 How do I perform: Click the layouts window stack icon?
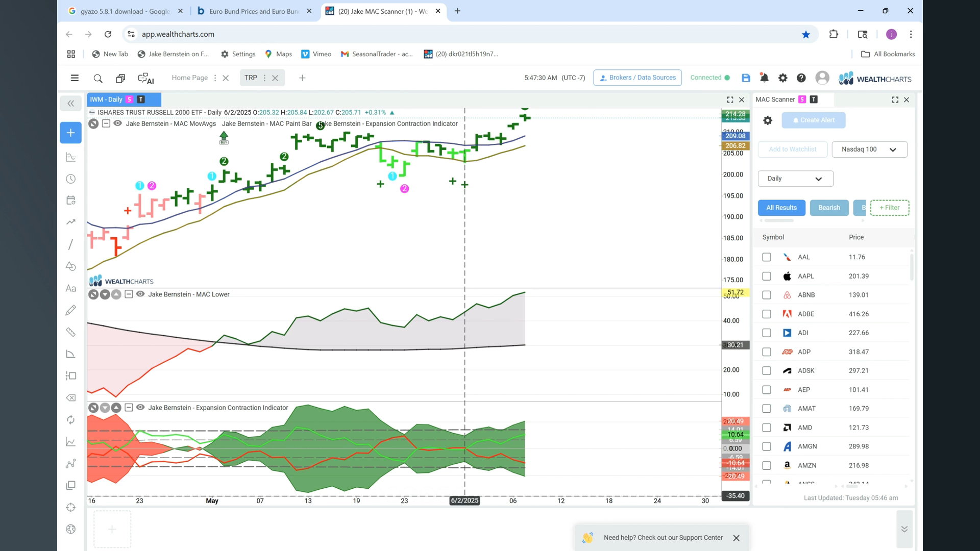120,78
